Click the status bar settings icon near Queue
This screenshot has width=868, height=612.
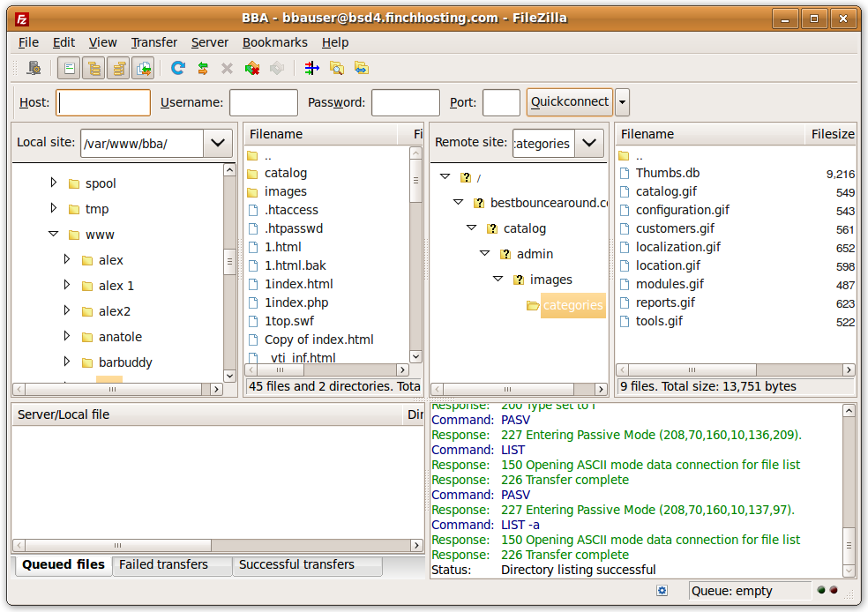[662, 591]
